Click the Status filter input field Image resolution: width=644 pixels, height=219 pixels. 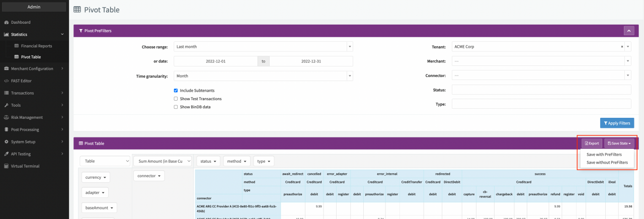point(541,90)
